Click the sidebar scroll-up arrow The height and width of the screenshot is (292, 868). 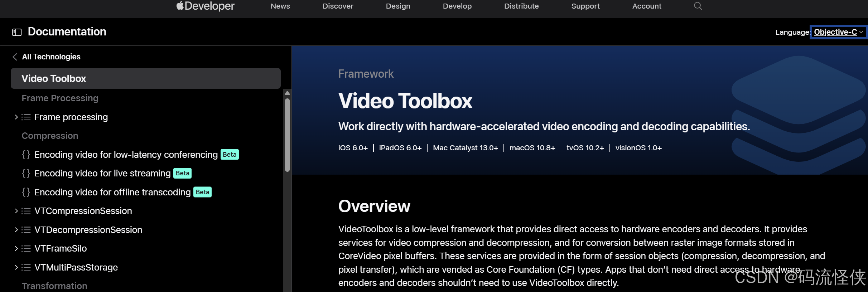point(287,93)
